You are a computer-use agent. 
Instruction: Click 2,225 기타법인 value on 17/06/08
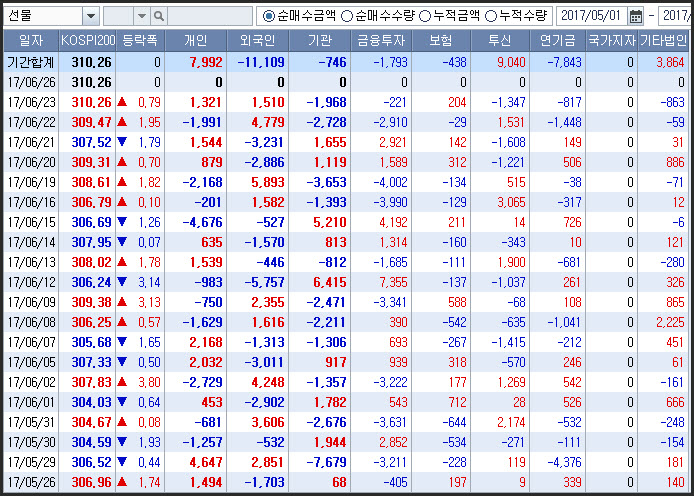(x=670, y=322)
